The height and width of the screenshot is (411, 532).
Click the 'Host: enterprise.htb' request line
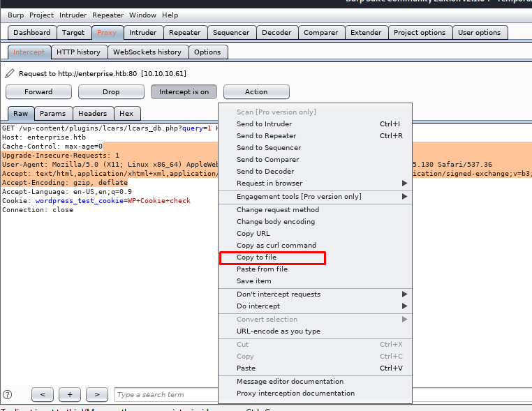[44, 137]
